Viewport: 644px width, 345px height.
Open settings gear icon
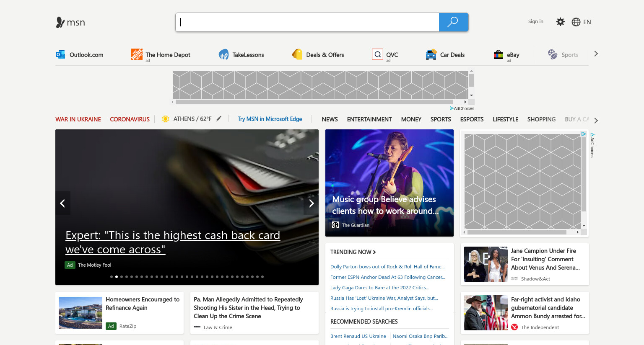560,22
